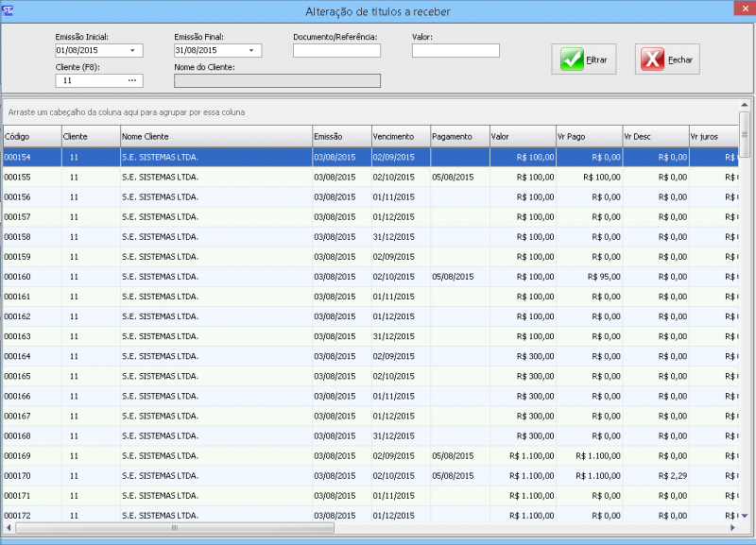
Task: Click the application icon in title bar
Action: (x=9, y=10)
